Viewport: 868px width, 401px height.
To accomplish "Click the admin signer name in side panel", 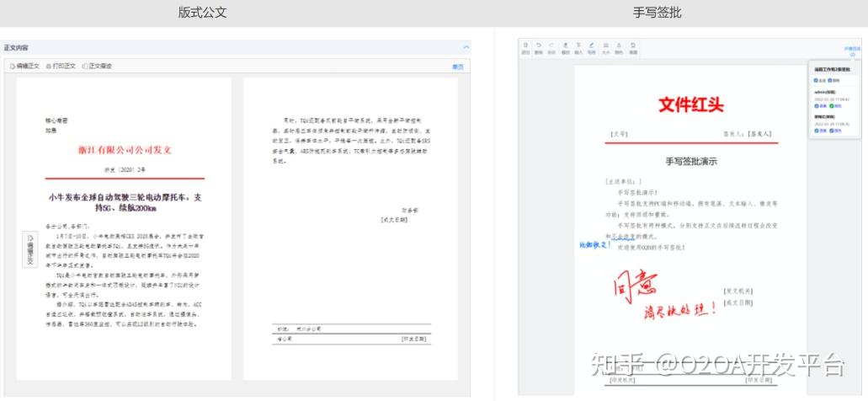I will tap(825, 93).
